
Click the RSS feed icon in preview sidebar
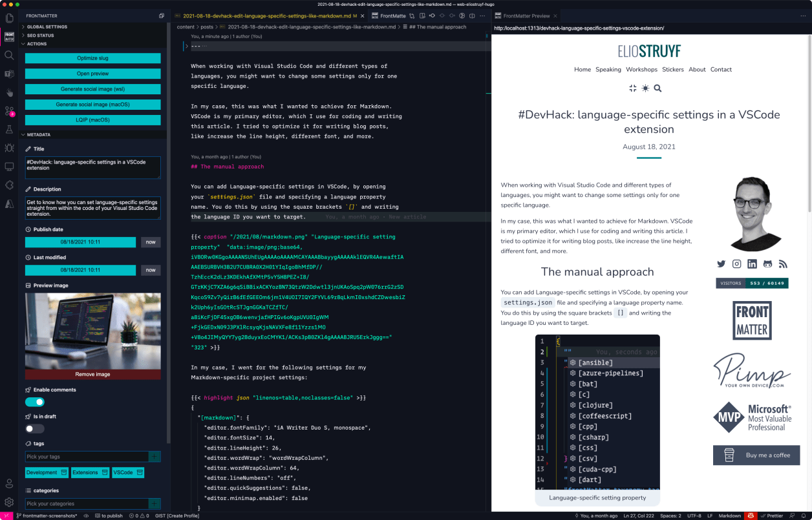pyautogui.click(x=783, y=264)
